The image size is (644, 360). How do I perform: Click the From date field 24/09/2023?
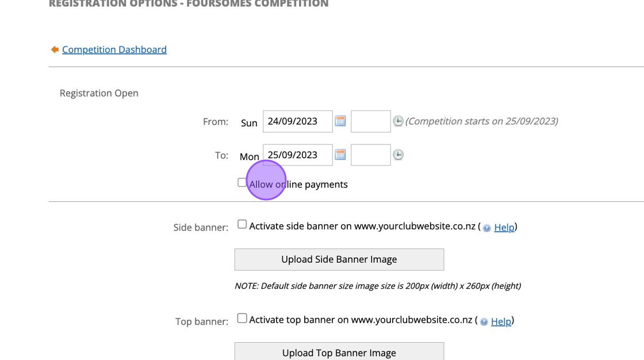click(297, 121)
